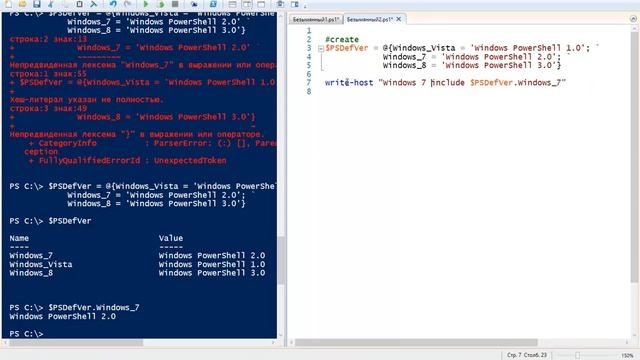Screen dimensions: 640x360
Task: Open a new remote PowerShell tab icon
Action: pyautogui.click(x=194, y=4)
